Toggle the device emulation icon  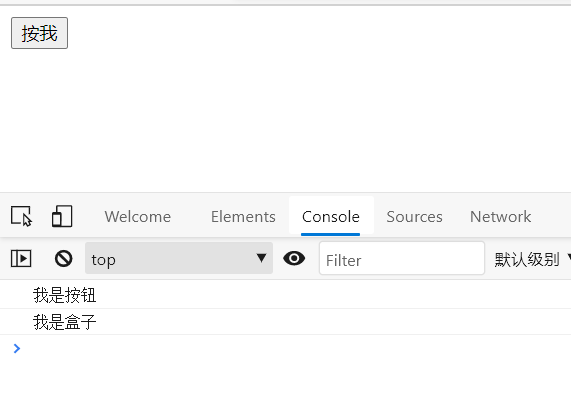tap(62, 216)
